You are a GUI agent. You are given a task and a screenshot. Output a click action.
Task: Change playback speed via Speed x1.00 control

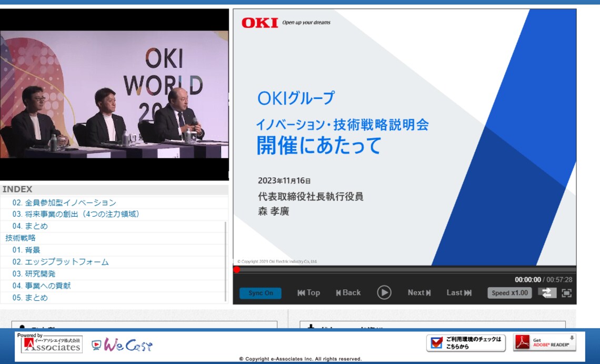[508, 292]
